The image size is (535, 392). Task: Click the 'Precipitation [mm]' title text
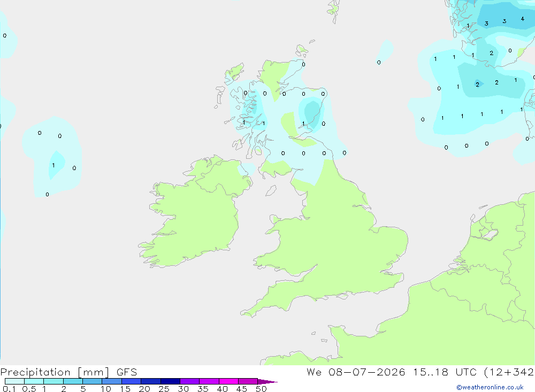coord(55,372)
